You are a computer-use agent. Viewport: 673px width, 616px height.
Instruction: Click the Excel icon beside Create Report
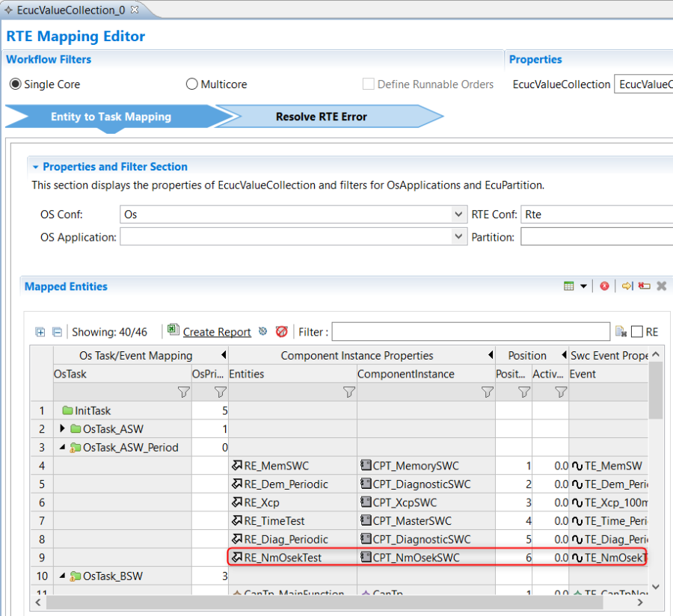(x=173, y=330)
